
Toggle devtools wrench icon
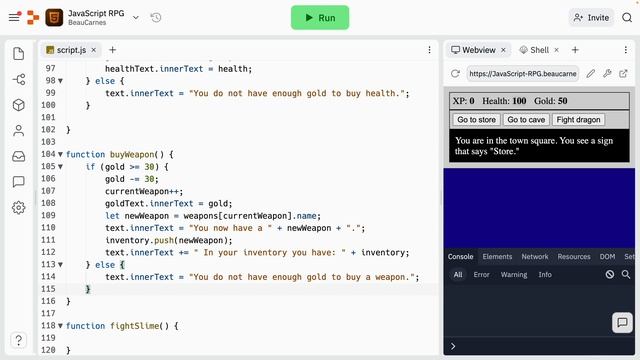pyautogui.click(x=607, y=73)
